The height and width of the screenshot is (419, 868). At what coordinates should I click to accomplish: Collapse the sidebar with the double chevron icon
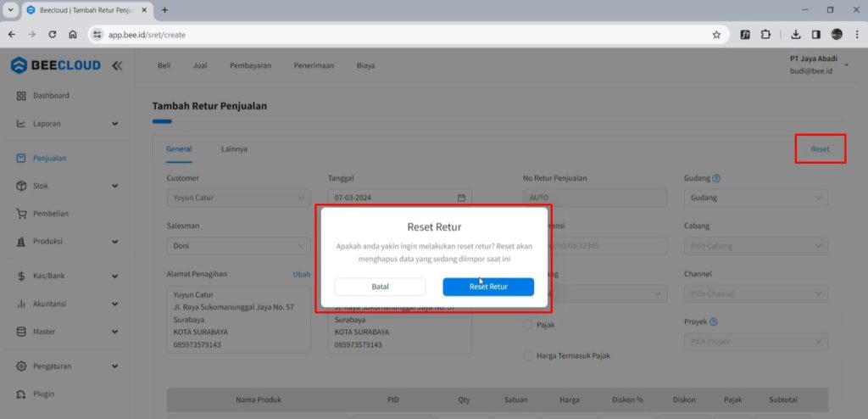[x=117, y=65]
